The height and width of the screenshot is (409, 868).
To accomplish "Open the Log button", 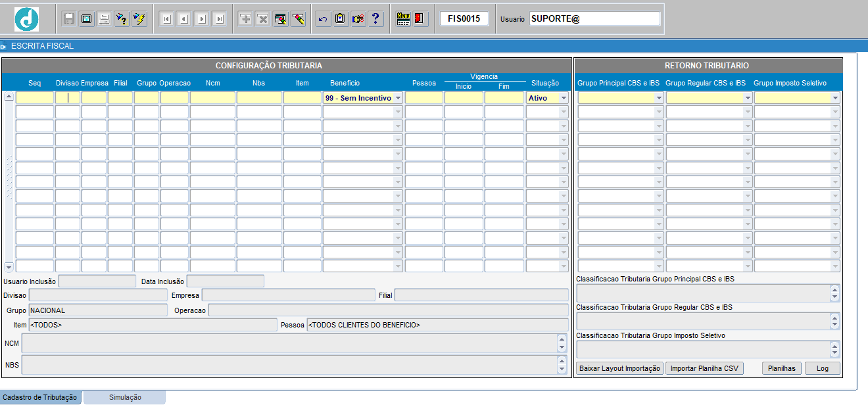I will point(822,368).
